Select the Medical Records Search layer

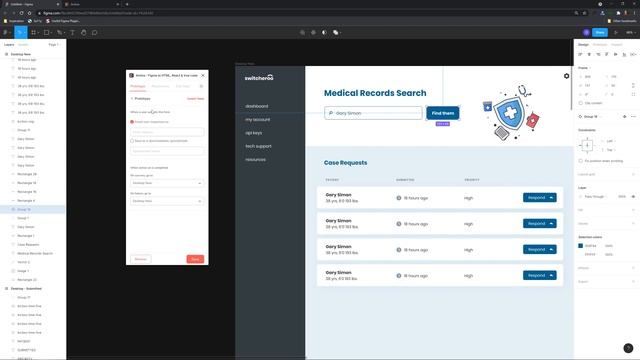[35, 253]
